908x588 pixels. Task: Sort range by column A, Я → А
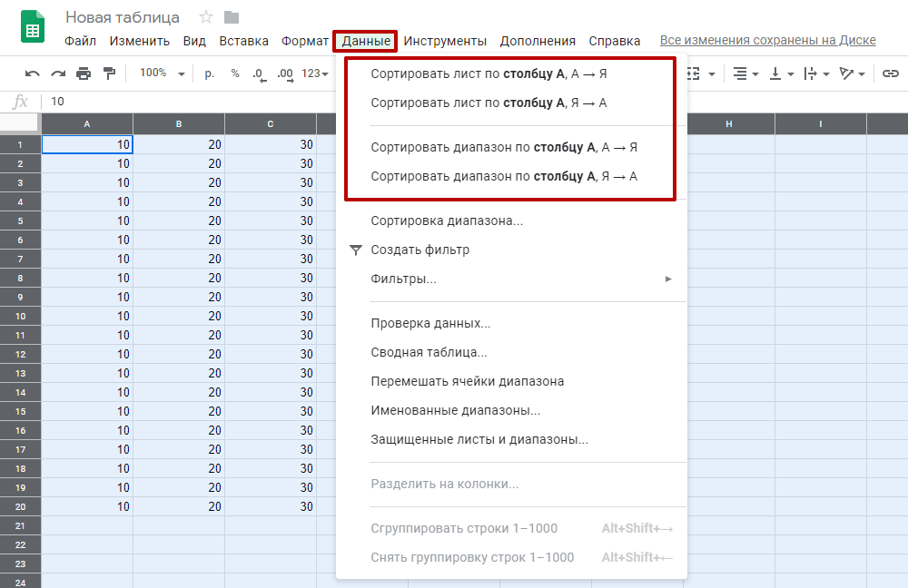511,176
